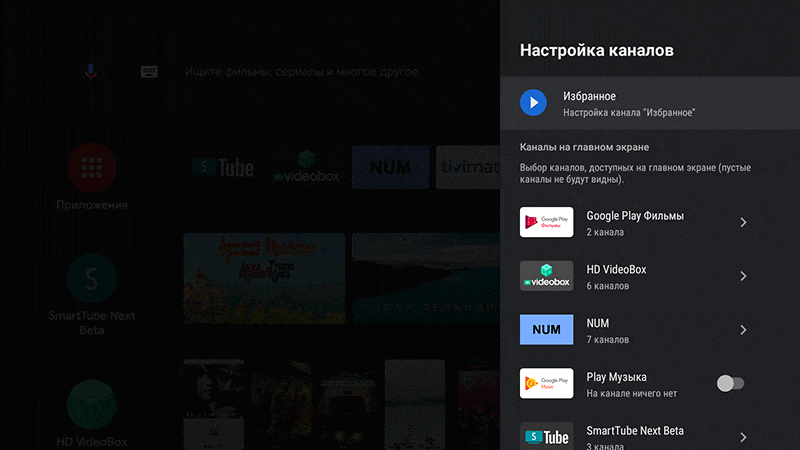The height and width of the screenshot is (450, 800).
Task: Click the voice search microphone icon
Action: (91, 71)
